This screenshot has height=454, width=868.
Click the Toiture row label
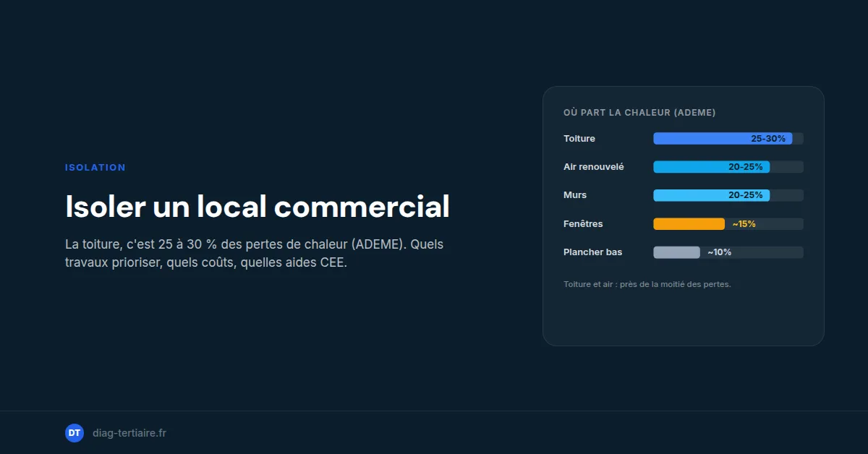click(x=579, y=139)
